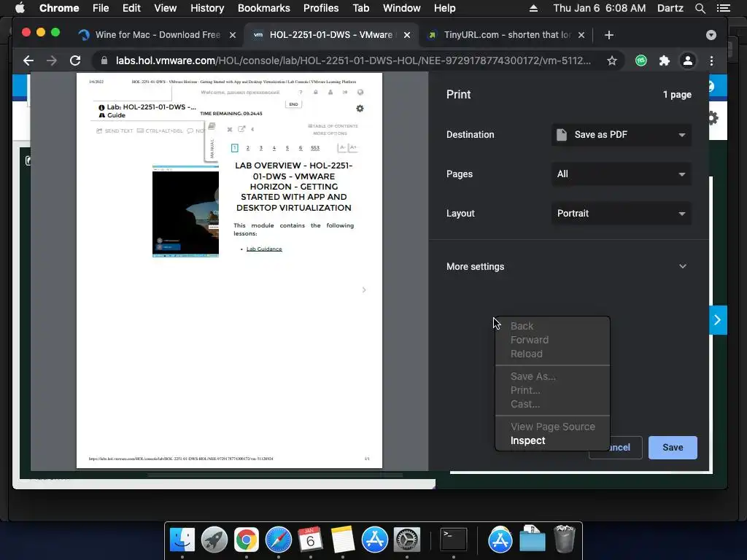This screenshot has width=747, height=560.
Task: Open the Bookmarks menu
Action: click(264, 8)
